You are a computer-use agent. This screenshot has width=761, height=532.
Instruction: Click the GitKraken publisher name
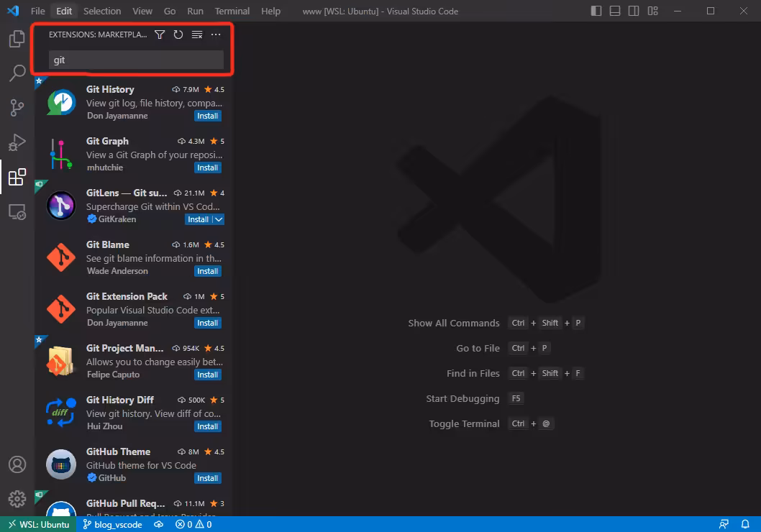pos(117,219)
